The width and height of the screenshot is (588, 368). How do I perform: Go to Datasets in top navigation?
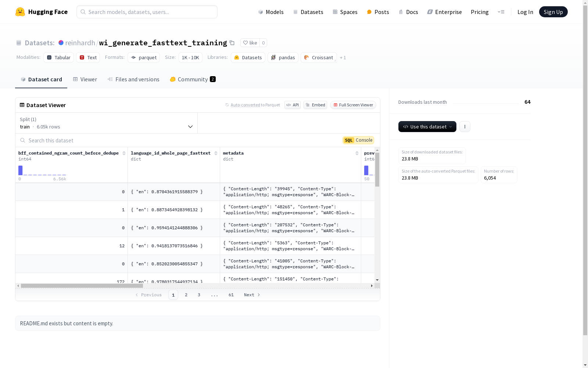click(308, 12)
